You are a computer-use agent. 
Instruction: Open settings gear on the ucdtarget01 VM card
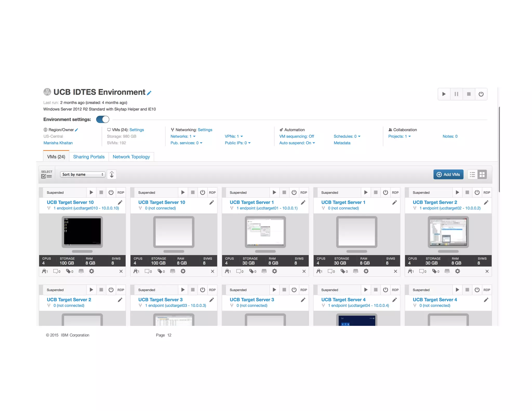pos(275,271)
